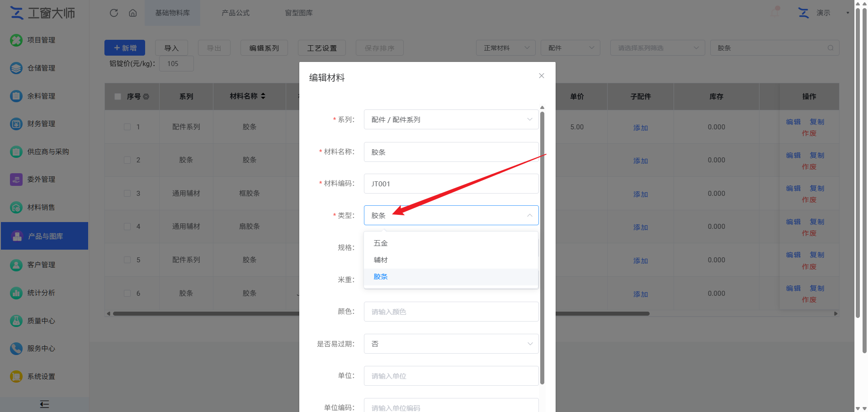Toggle the select-all checkbox in table header
This screenshot has width=868, height=412.
(x=118, y=96)
